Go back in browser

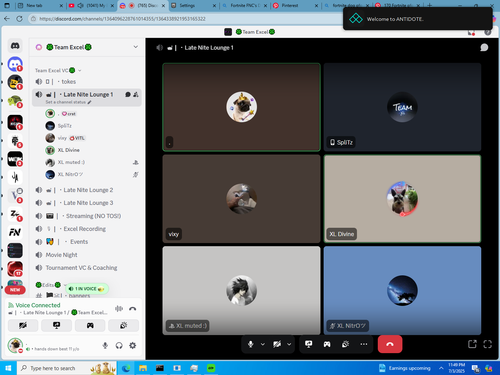point(7,19)
